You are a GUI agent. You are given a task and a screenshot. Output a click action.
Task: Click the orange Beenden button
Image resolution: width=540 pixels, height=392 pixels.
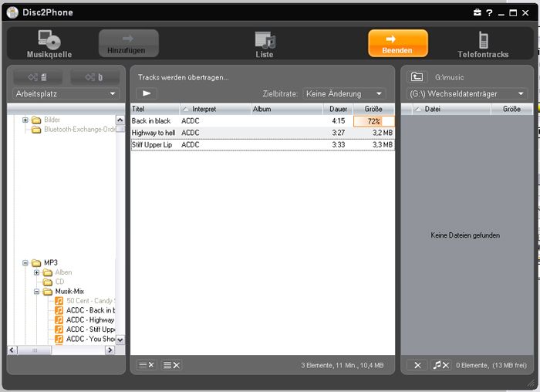point(398,43)
